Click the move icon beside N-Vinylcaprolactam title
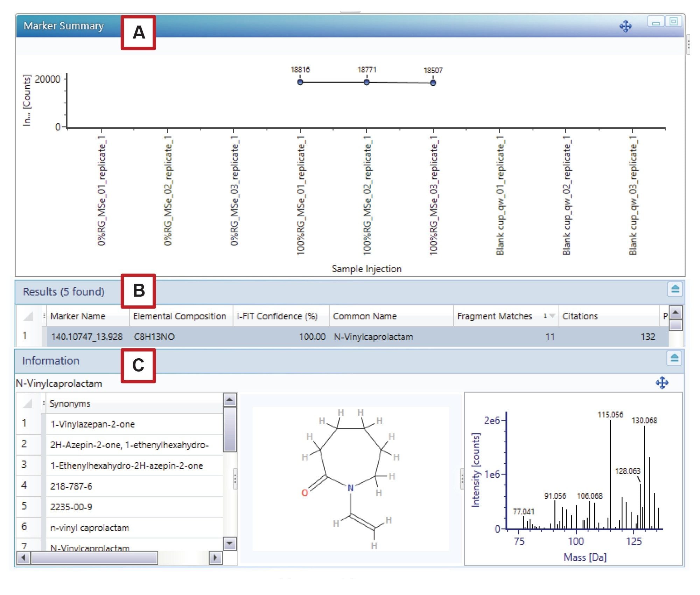 (x=662, y=383)
